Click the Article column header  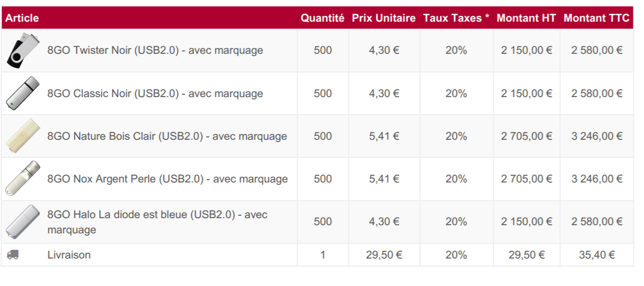22,18
